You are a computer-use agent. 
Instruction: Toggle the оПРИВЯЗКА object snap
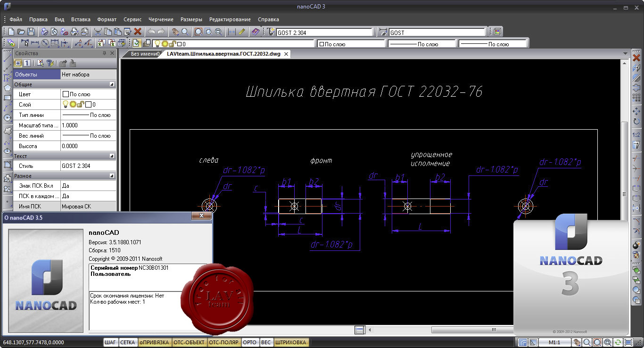click(x=154, y=342)
